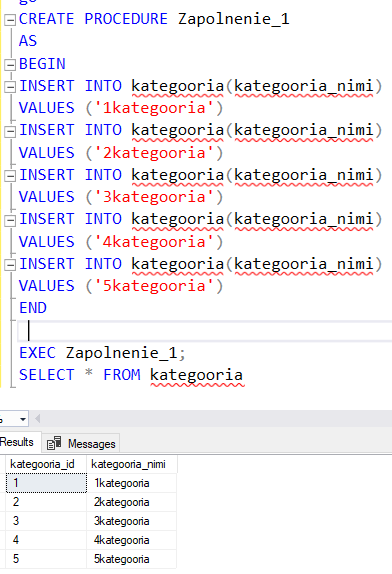Collapse the INSERT statement for 4kategooria
This screenshot has height=574, width=392.
click(x=10, y=220)
